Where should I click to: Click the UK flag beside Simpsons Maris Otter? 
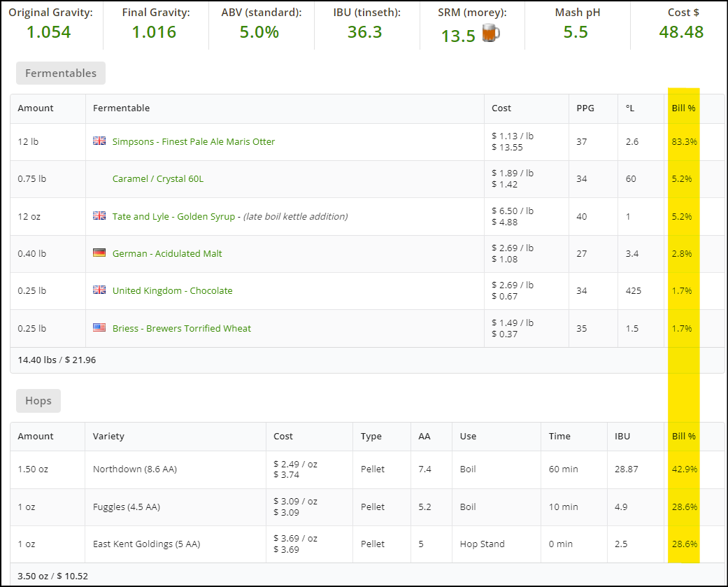point(99,141)
